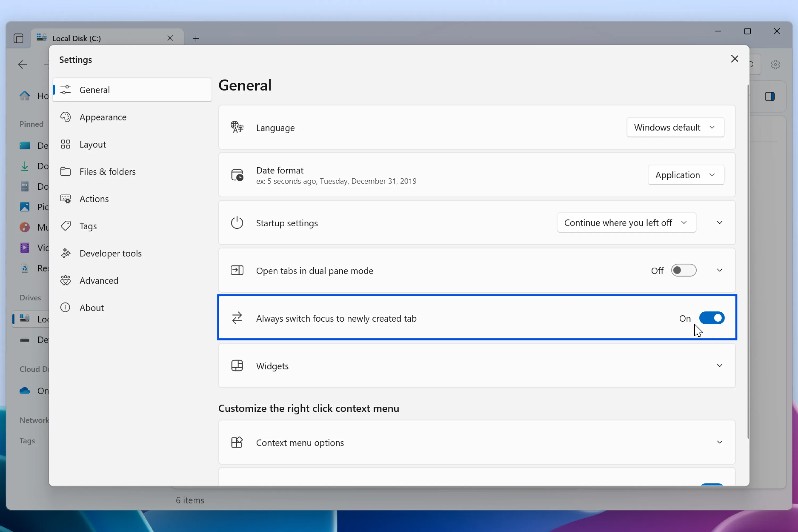798x532 pixels.
Task: Open the Application date format dropdown
Action: coord(685,175)
